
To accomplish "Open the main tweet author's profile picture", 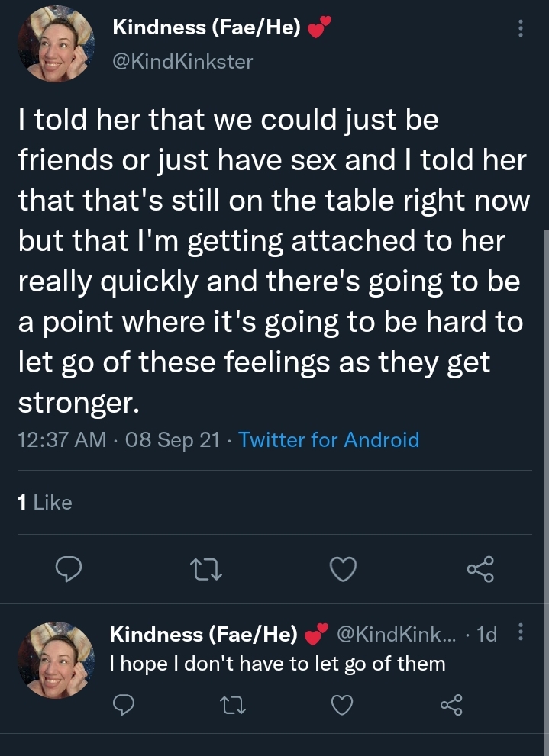I will [x=56, y=44].
